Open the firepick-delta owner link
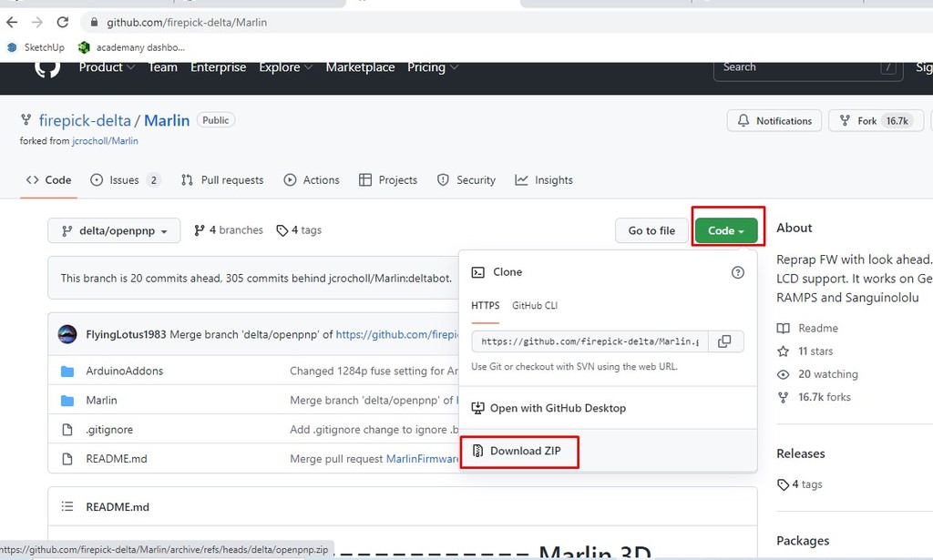933x560 pixels. [x=85, y=120]
